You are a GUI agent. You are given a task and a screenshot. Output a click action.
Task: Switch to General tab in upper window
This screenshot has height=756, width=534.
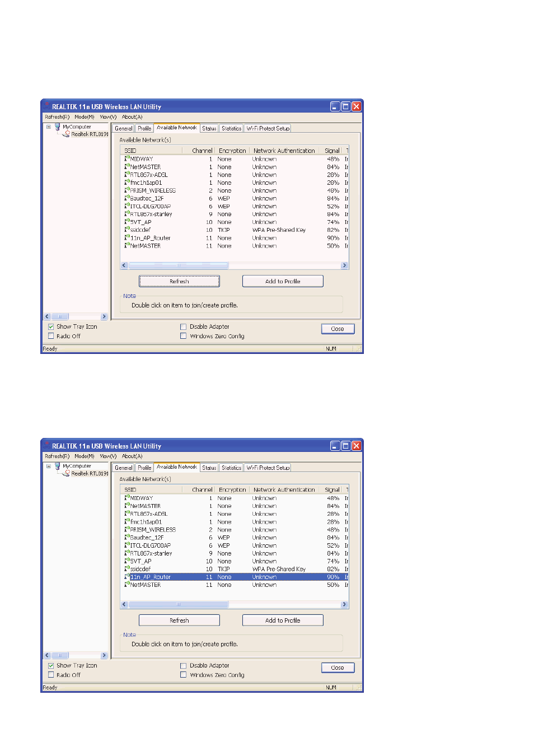124,128
